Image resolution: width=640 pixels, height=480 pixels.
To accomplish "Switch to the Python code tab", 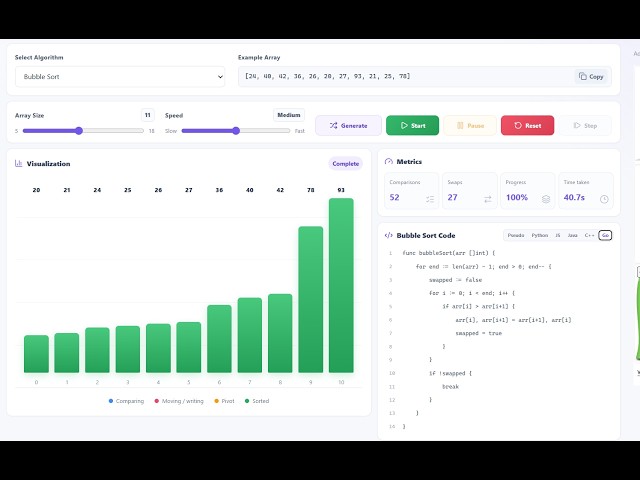I will tap(540, 236).
